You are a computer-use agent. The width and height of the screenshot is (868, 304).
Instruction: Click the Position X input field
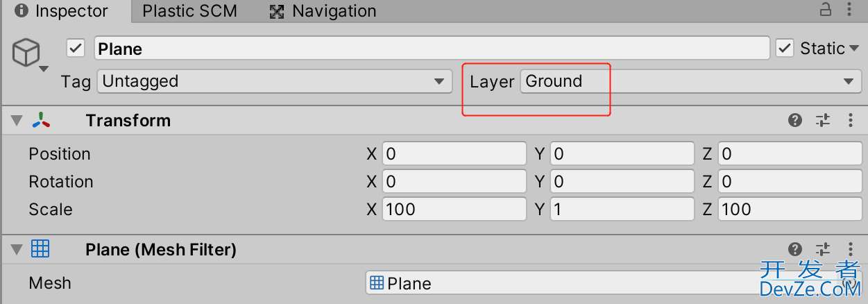coord(454,153)
